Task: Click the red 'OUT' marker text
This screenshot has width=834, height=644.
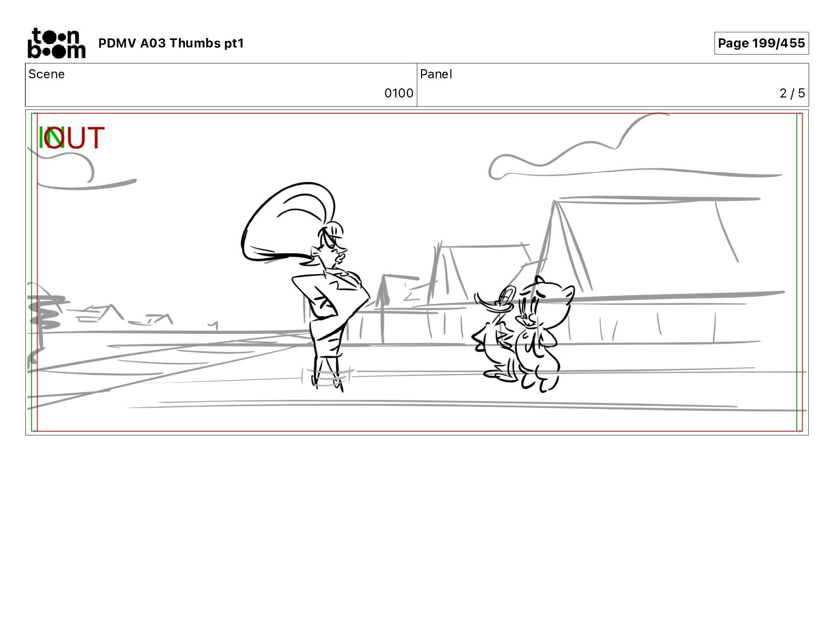Action: pyautogui.click(x=75, y=138)
